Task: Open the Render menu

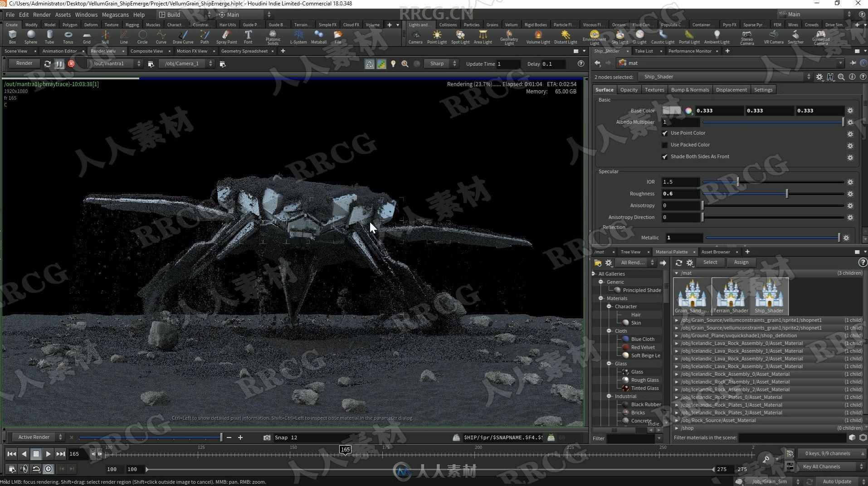Action: tap(42, 15)
